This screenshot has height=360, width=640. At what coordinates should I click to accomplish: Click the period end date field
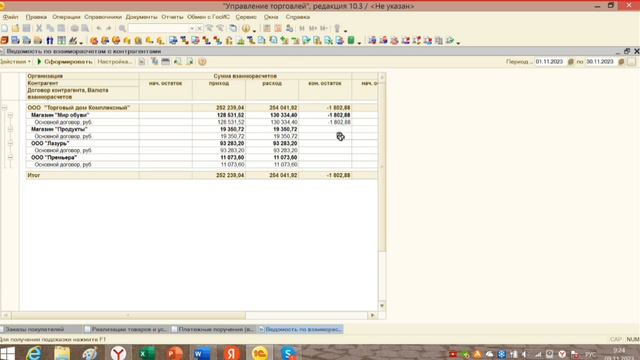(x=601, y=62)
